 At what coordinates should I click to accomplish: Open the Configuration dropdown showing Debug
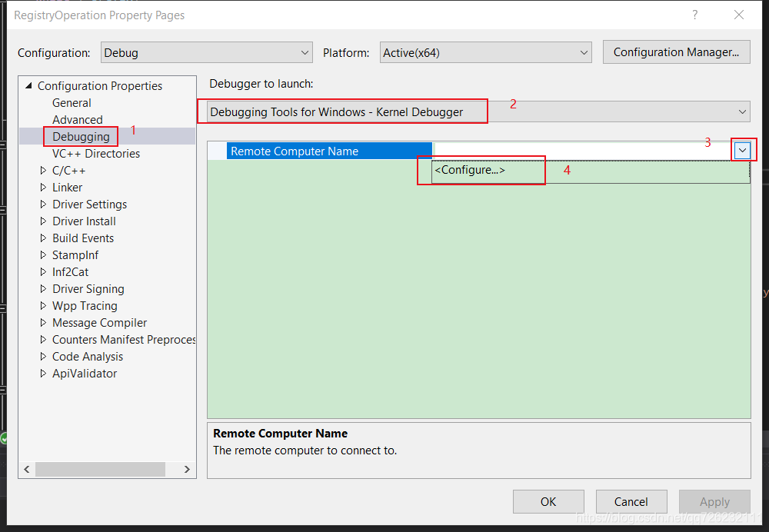[206, 52]
